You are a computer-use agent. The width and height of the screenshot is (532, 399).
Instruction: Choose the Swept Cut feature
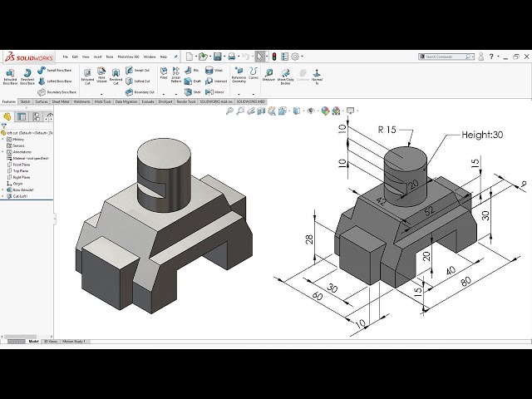tap(137, 70)
